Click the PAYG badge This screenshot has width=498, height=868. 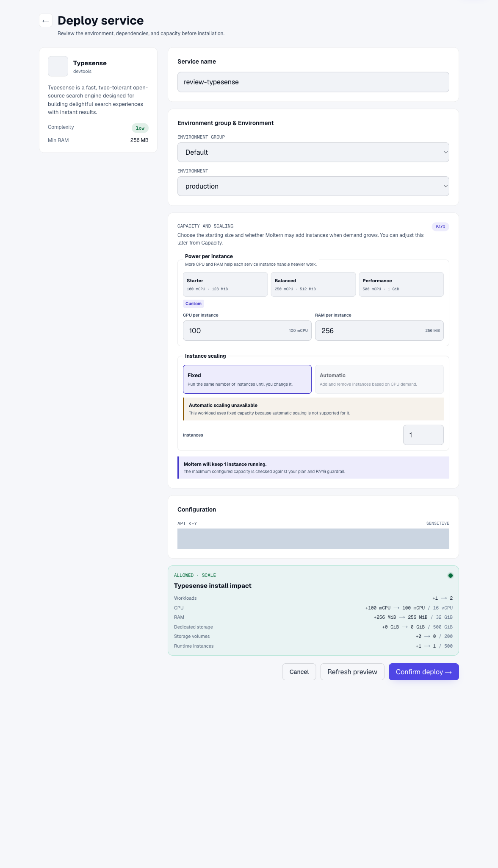click(x=440, y=227)
